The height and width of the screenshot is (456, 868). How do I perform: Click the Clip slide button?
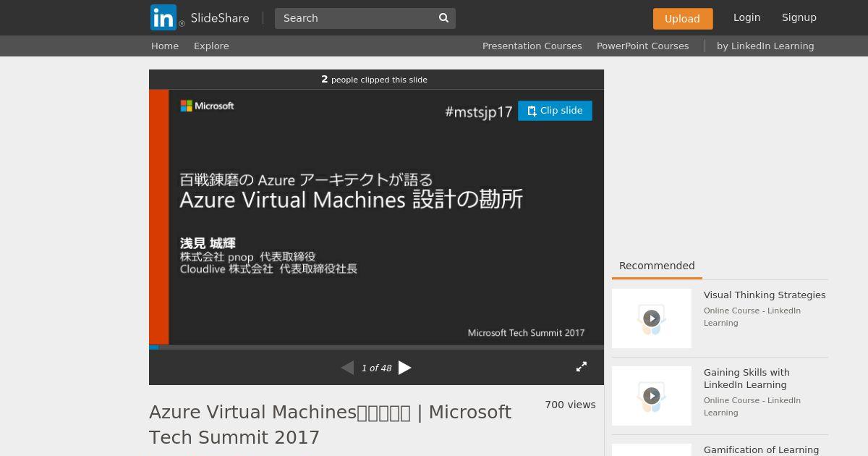tap(555, 111)
